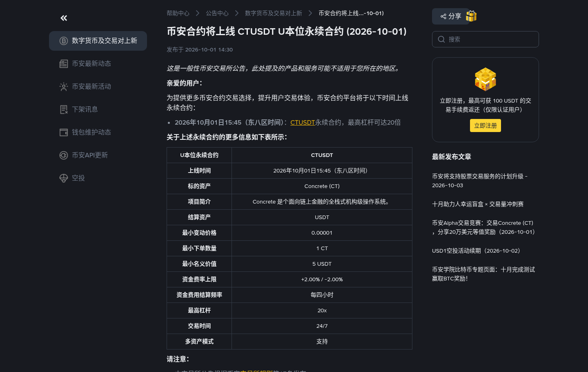
Task: Click the magnifier icon in search box
Action: [441, 39]
